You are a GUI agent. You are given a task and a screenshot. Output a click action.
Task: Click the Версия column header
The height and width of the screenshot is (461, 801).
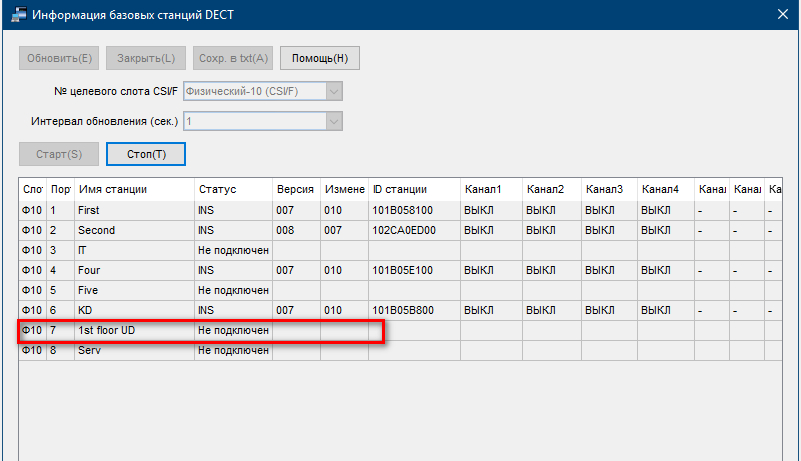coord(296,189)
